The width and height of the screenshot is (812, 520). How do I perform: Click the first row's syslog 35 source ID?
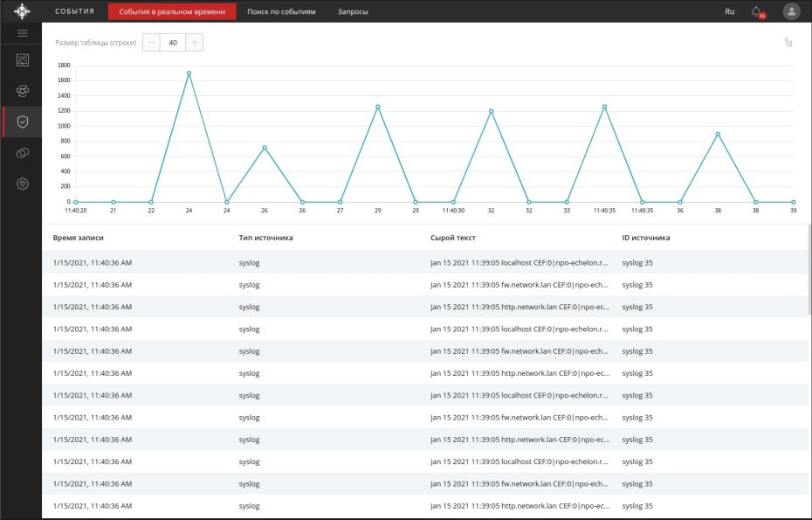click(637, 263)
